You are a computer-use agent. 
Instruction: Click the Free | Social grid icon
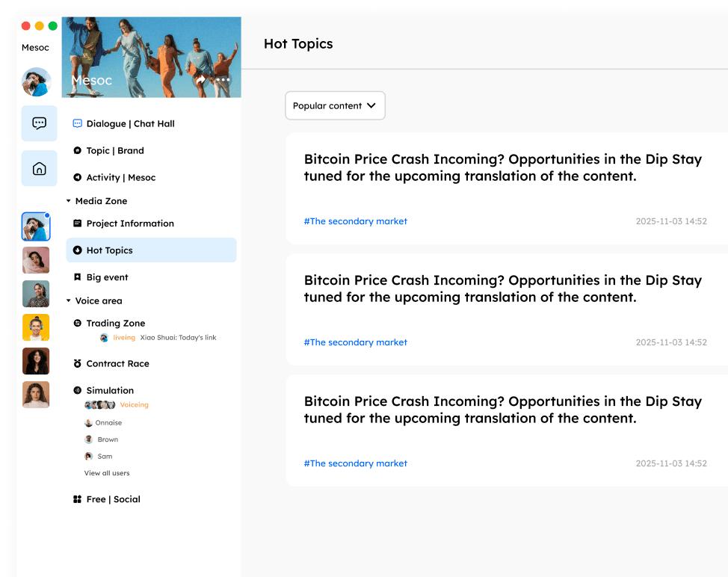pos(77,499)
